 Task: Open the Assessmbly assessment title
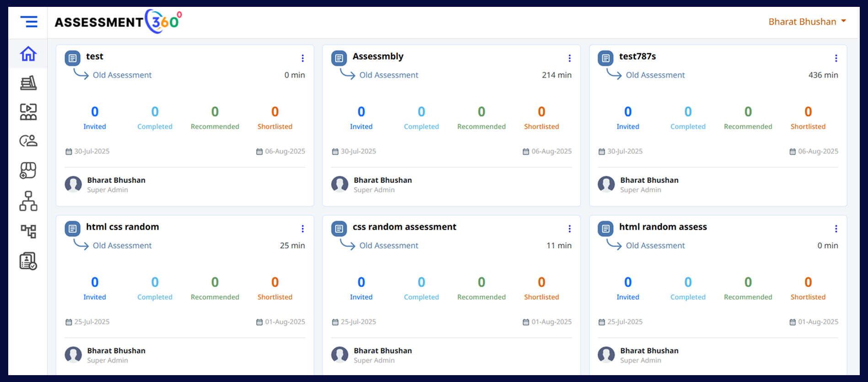[x=378, y=56]
